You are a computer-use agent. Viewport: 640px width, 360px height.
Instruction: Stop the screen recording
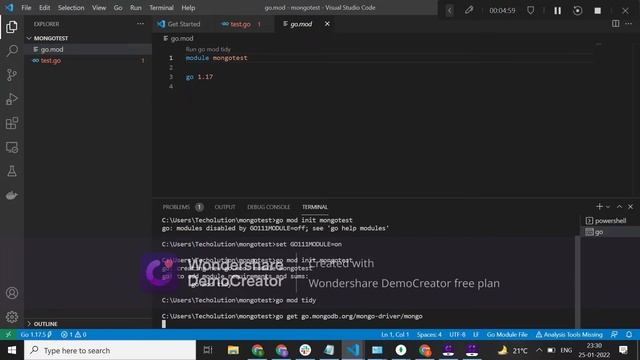coord(598,11)
